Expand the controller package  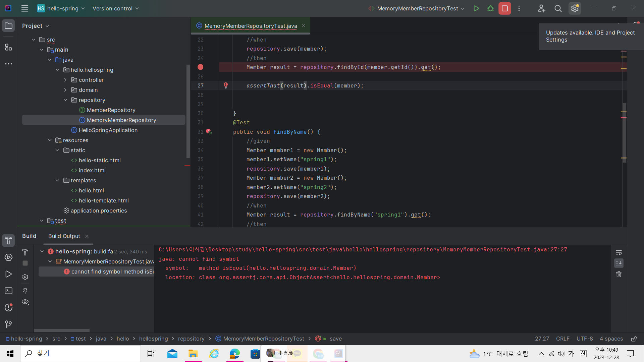(65, 80)
